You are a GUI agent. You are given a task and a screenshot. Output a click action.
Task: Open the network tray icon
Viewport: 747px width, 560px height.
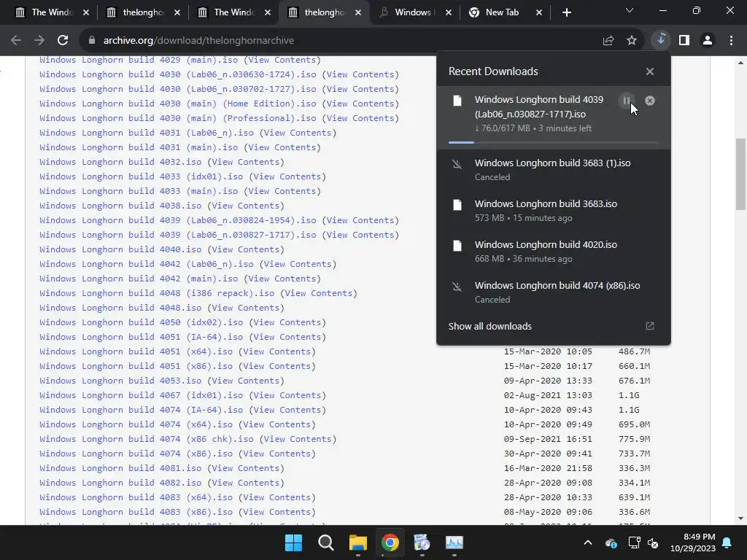click(634, 542)
